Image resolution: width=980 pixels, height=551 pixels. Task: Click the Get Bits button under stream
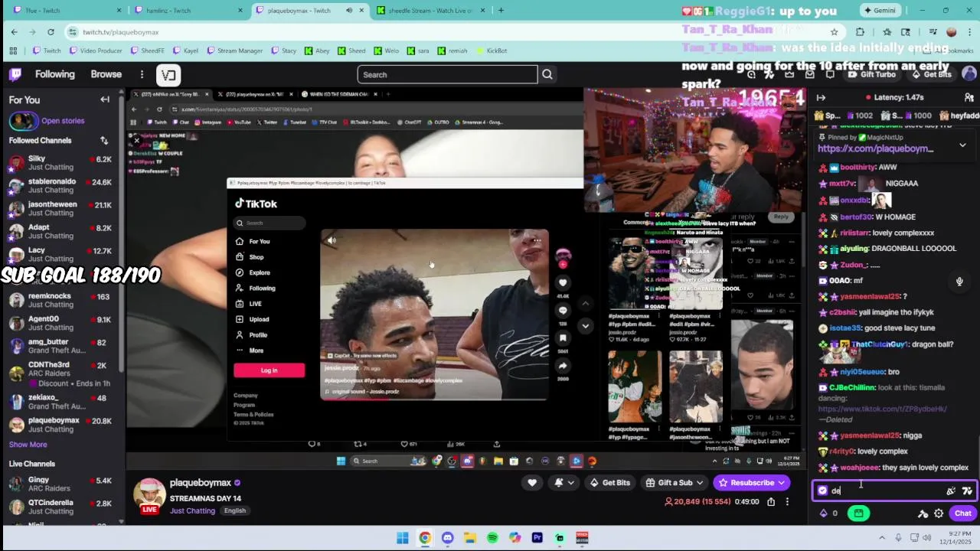click(x=609, y=483)
